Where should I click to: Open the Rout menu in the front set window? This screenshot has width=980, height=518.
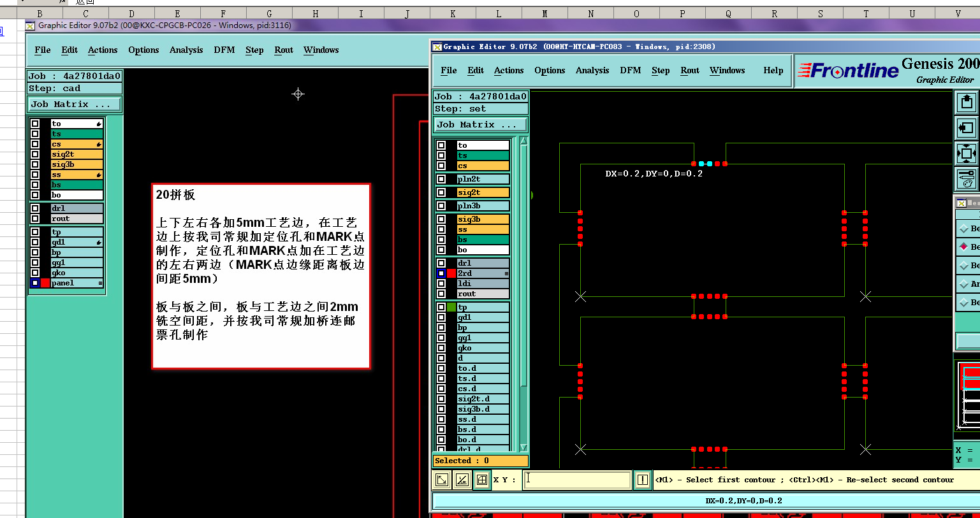(690, 70)
